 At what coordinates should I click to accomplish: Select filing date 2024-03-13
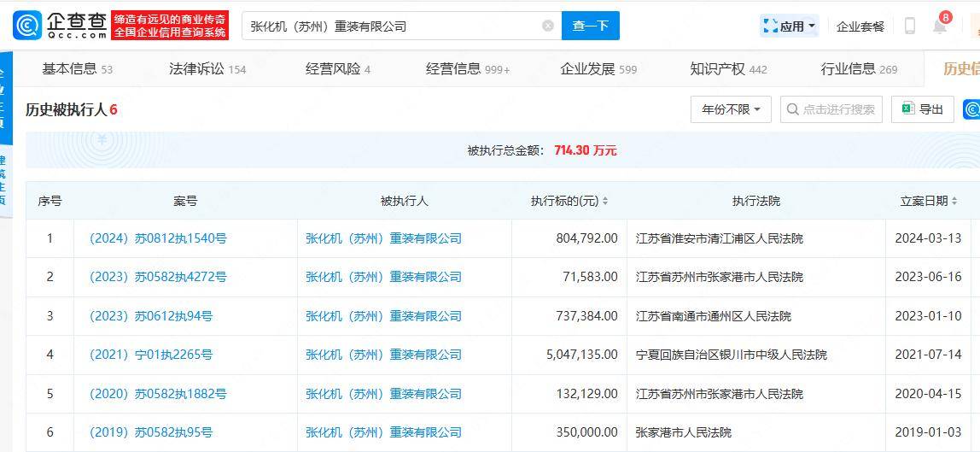click(x=928, y=238)
